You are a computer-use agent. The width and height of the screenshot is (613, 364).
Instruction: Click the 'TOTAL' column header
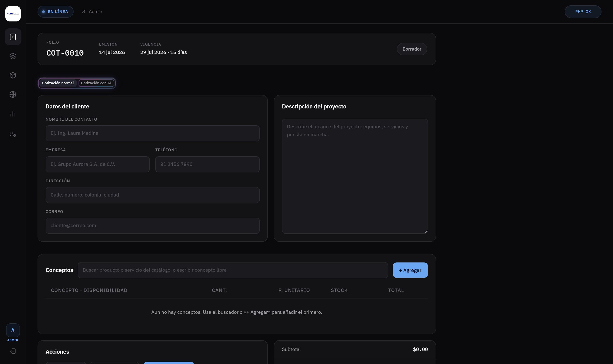(396, 290)
